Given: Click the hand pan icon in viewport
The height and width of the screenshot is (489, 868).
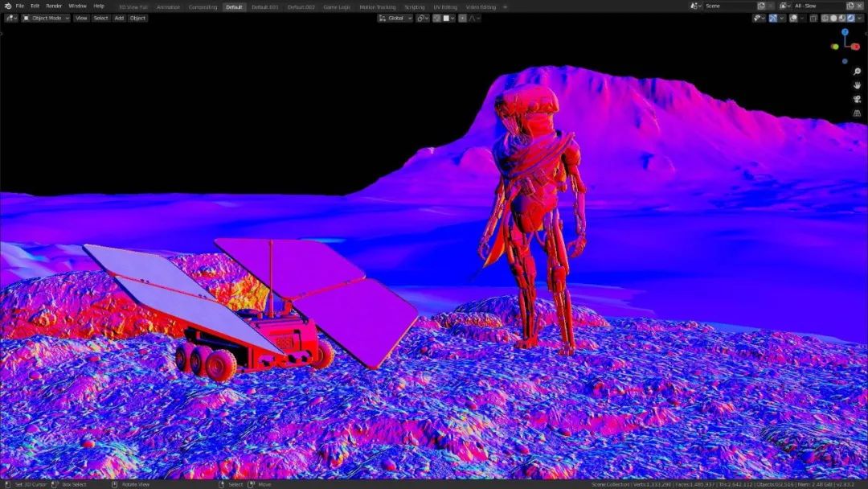Looking at the screenshot, I should (857, 85).
